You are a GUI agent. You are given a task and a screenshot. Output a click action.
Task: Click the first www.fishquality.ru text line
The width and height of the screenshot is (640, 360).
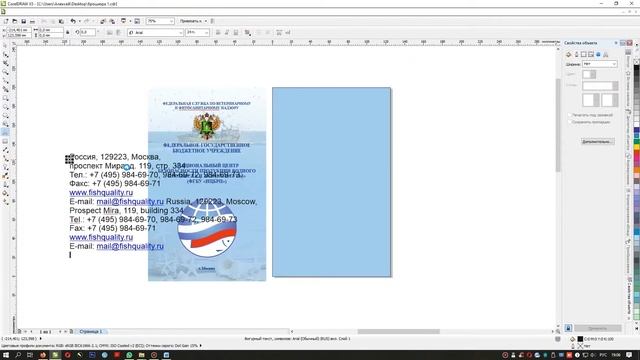101,192
